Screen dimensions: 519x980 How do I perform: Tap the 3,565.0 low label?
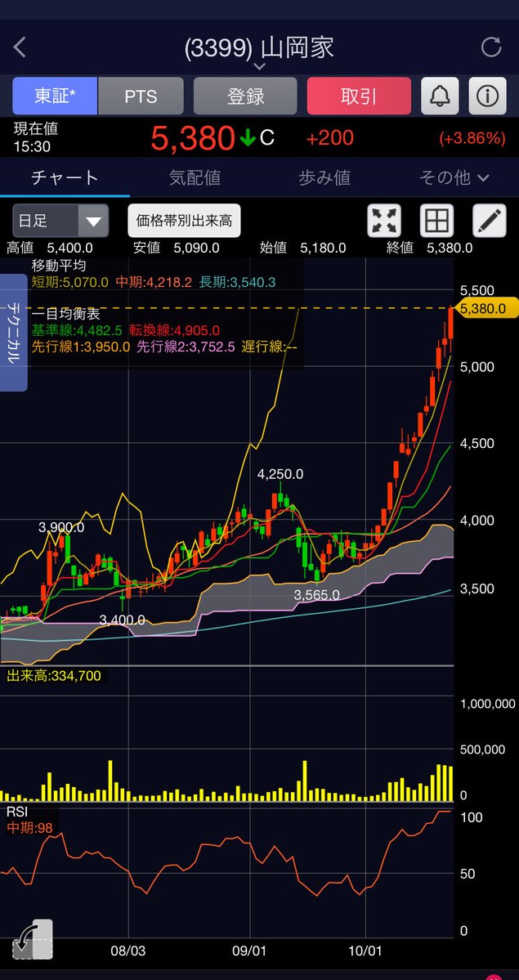[x=317, y=595]
